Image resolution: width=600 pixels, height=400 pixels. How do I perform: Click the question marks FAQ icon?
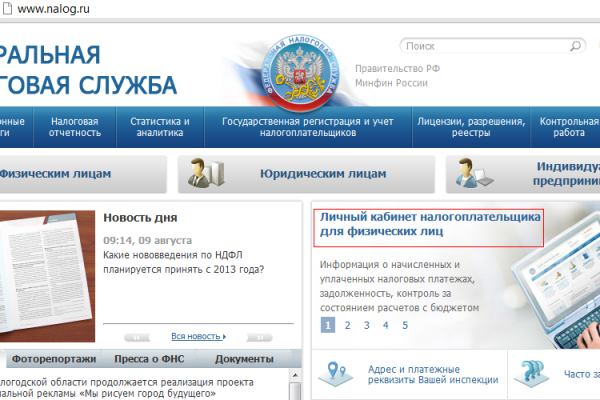(532, 374)
